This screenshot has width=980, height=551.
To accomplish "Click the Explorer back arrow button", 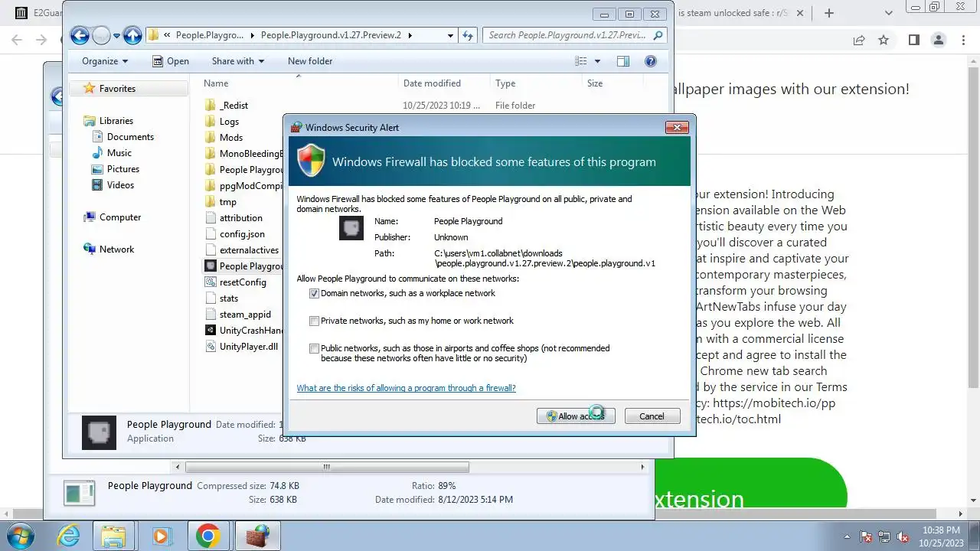I will (80, 35).
